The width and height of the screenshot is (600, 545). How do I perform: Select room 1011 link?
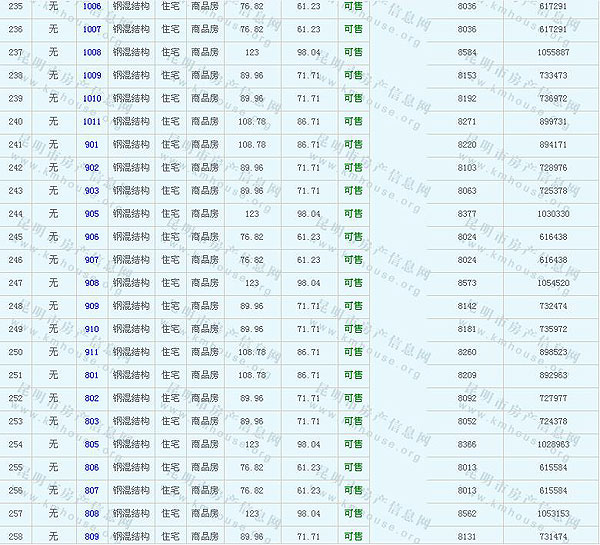92,121
